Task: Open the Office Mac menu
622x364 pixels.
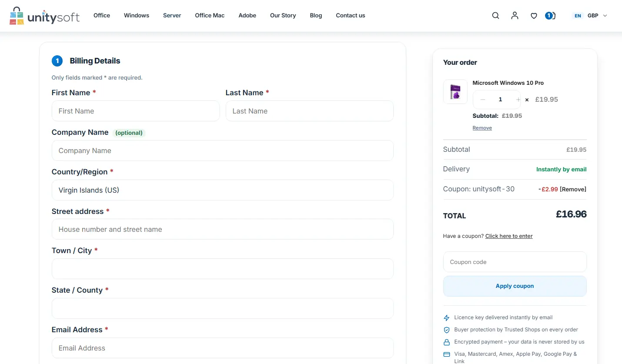Action: pos(210,16)
